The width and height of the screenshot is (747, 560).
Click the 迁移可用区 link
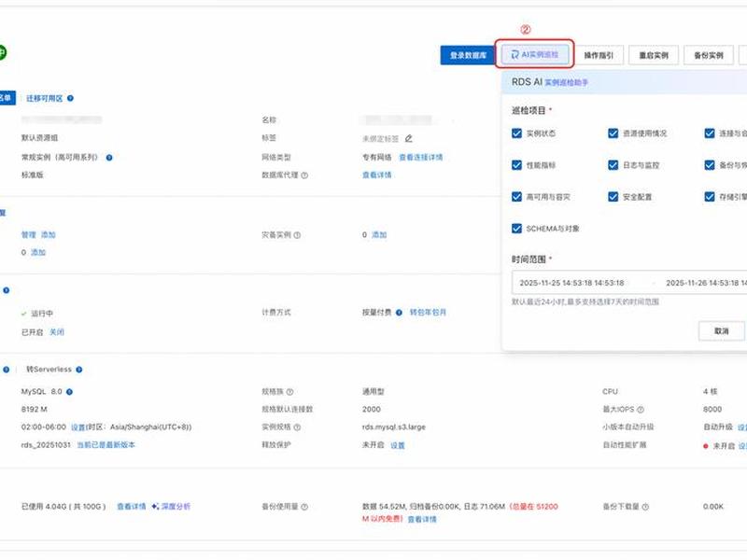[x=44, y=98]
